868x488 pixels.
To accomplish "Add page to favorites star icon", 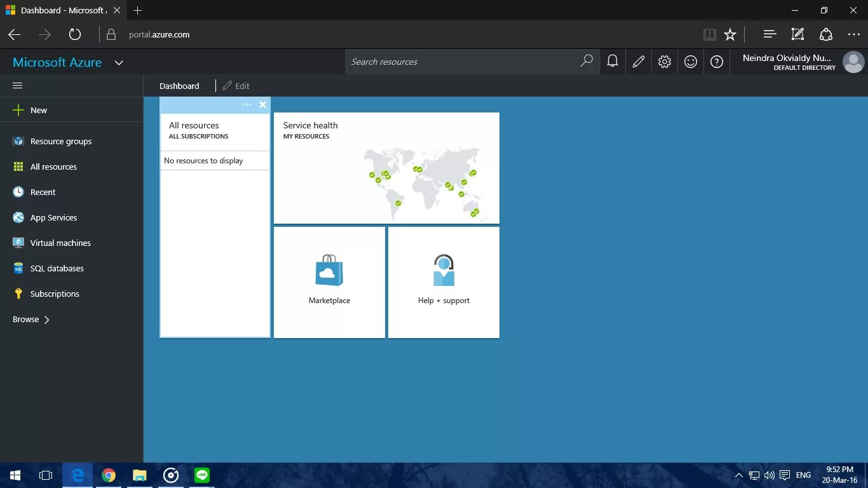I will click(730, 34).
